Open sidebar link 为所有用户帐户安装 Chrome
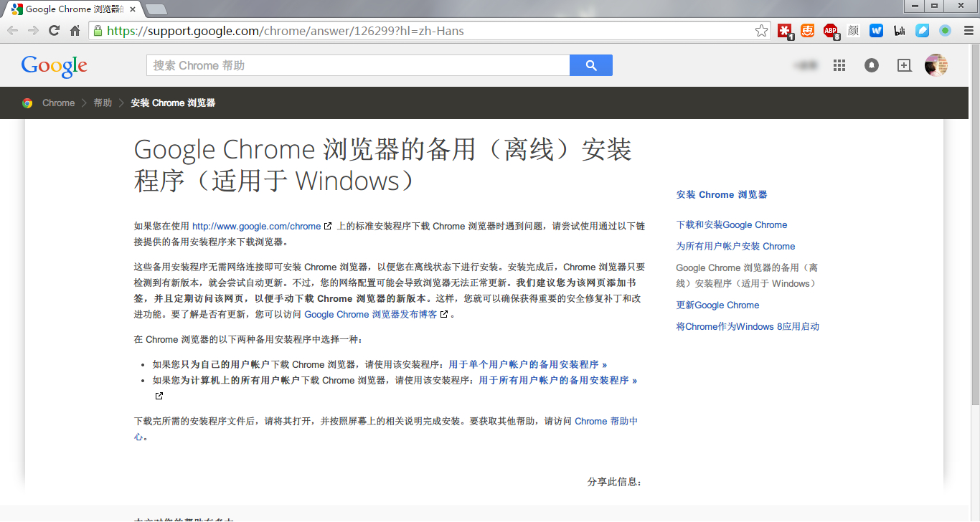 coord(735,246)
